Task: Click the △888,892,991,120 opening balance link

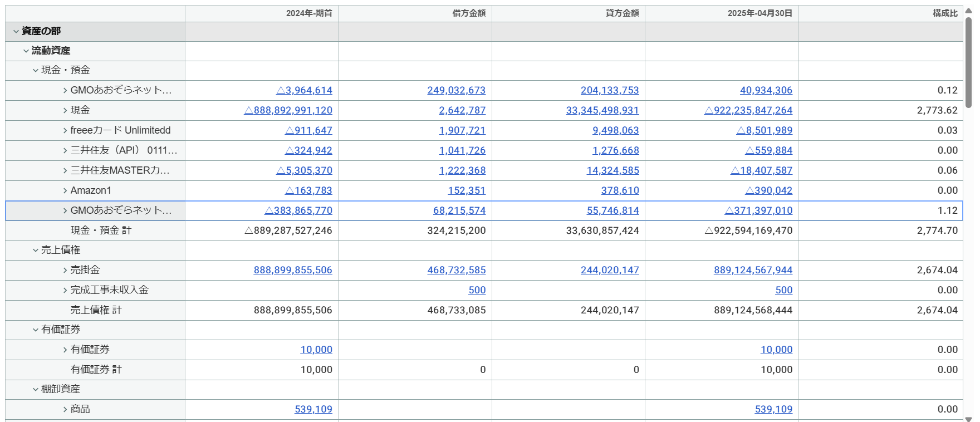Action: 288,110
